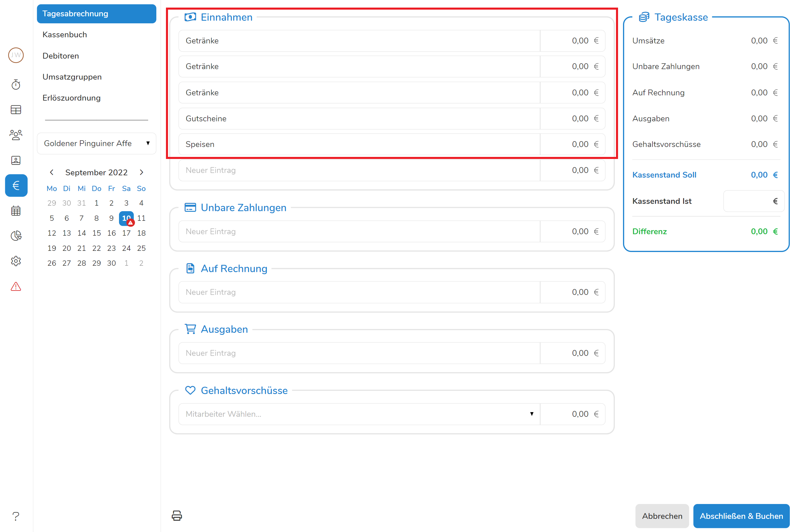Open the help question mark icon

16,516
